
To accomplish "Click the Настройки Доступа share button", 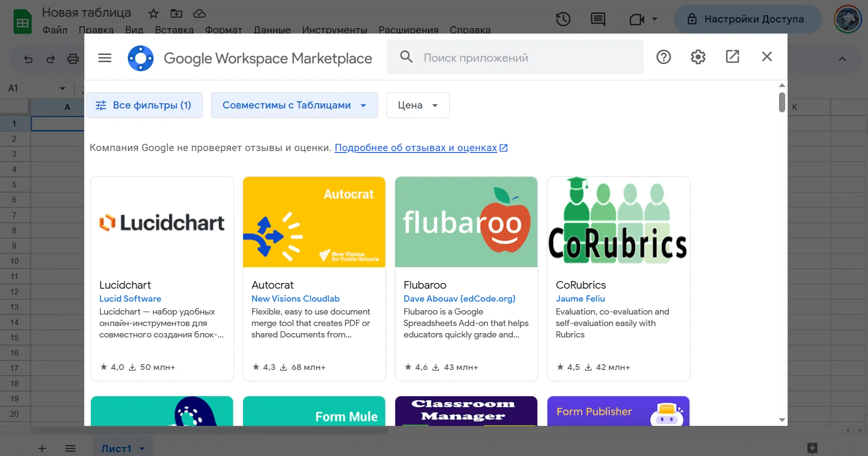I will (x=747, y=19).
